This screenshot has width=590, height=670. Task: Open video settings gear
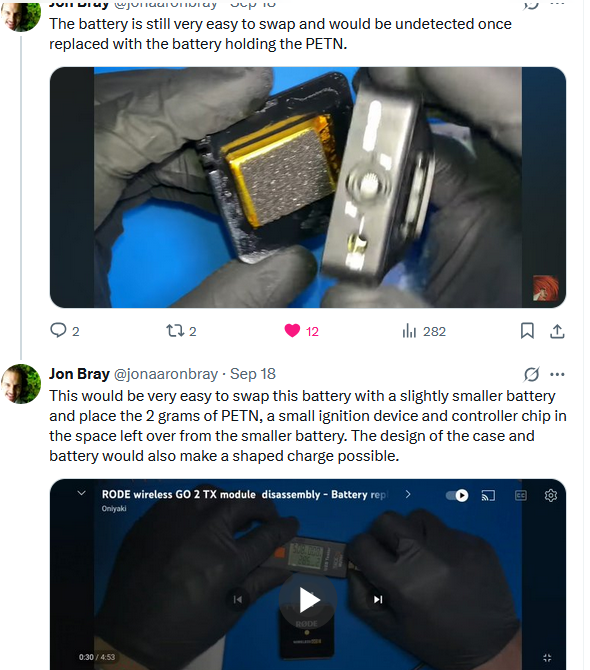pos(551,495)
